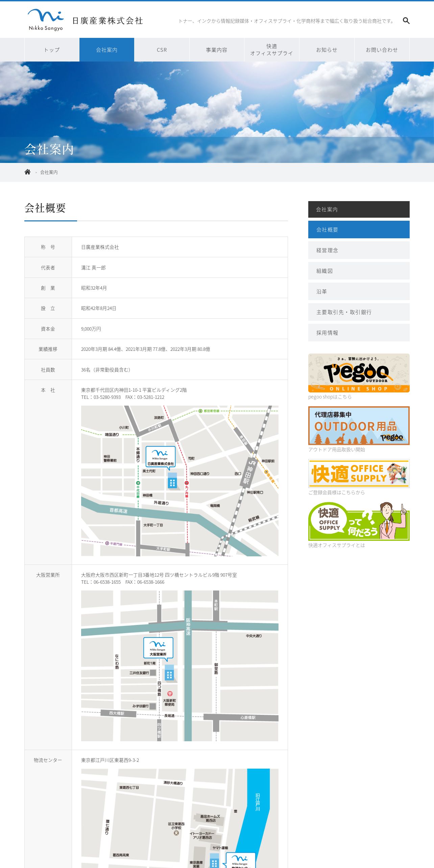Click 物流センター row label
This screenshot has width=434, height=868.
pyautogui.click(x=48, y=760)
